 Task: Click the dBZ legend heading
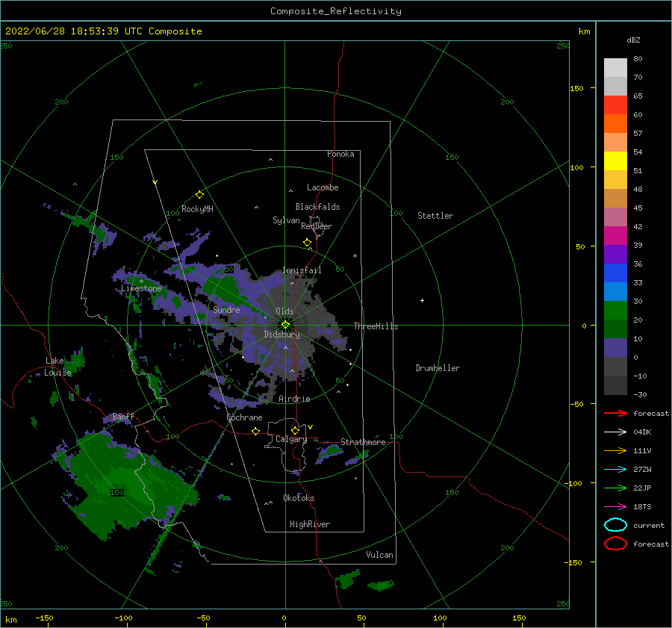633,40
